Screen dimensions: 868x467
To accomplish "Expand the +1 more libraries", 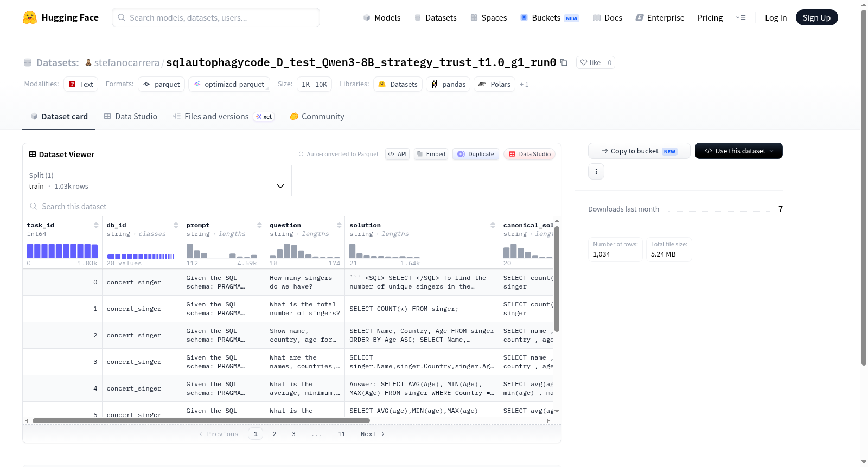I will point(524,84).
